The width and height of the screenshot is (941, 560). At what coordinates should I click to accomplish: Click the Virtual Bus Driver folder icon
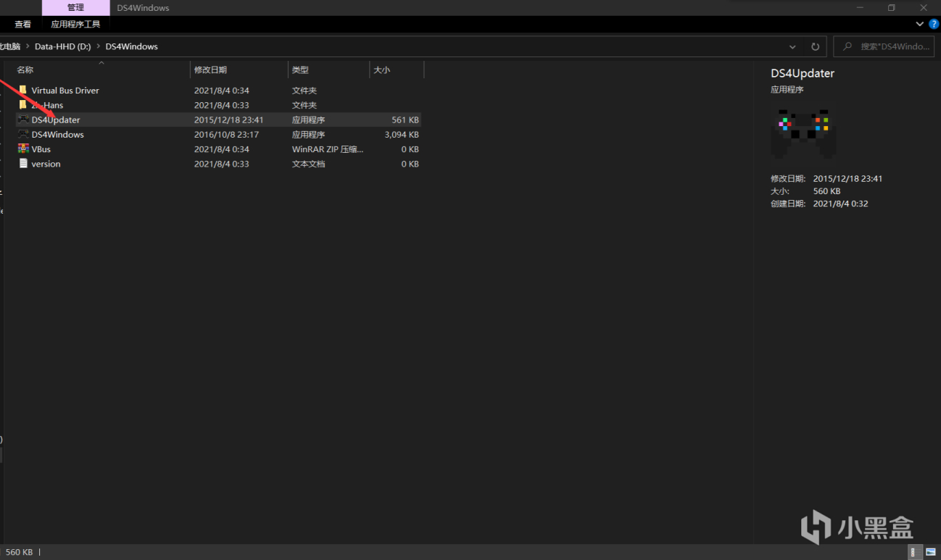tap(23, 91)
